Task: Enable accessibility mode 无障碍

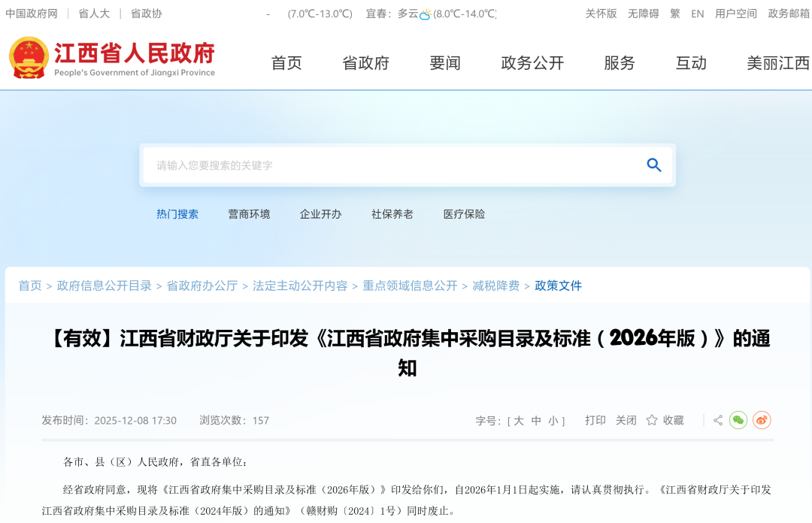Action: [x=643, y=14]
